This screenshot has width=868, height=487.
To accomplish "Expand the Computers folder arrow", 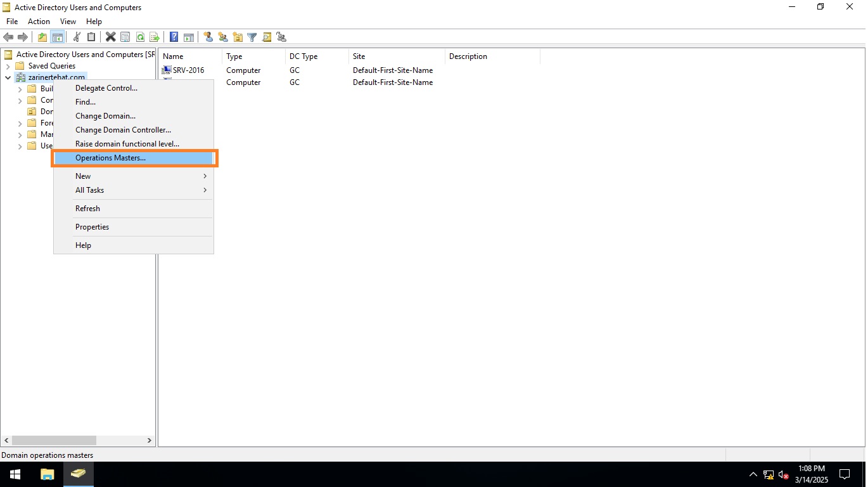I will (x=20, y=100).
